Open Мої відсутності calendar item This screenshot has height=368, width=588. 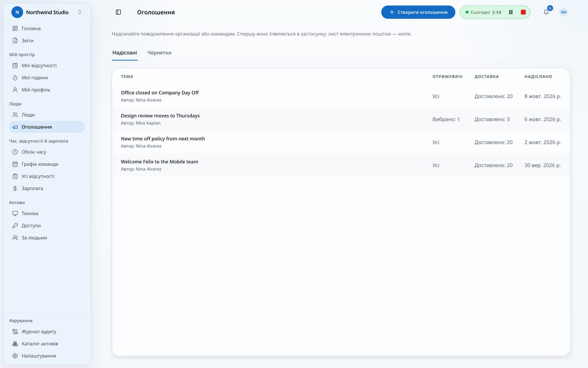[47, 66]
